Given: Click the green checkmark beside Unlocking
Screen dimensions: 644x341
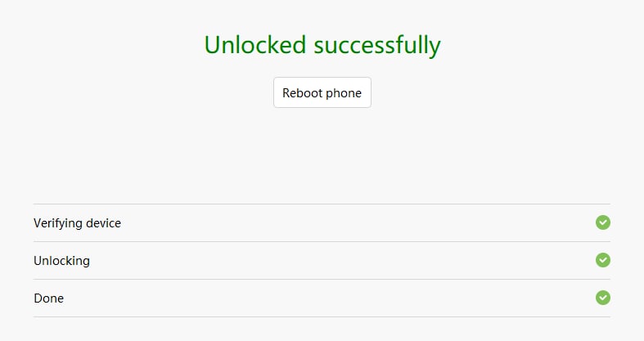Looking at the screenshot, I should coord(602,260).
